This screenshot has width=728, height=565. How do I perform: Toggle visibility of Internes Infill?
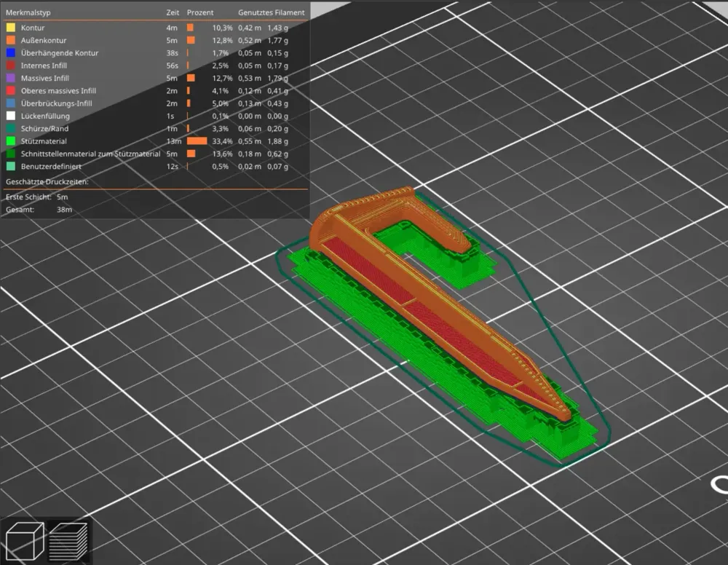point(10,65)
